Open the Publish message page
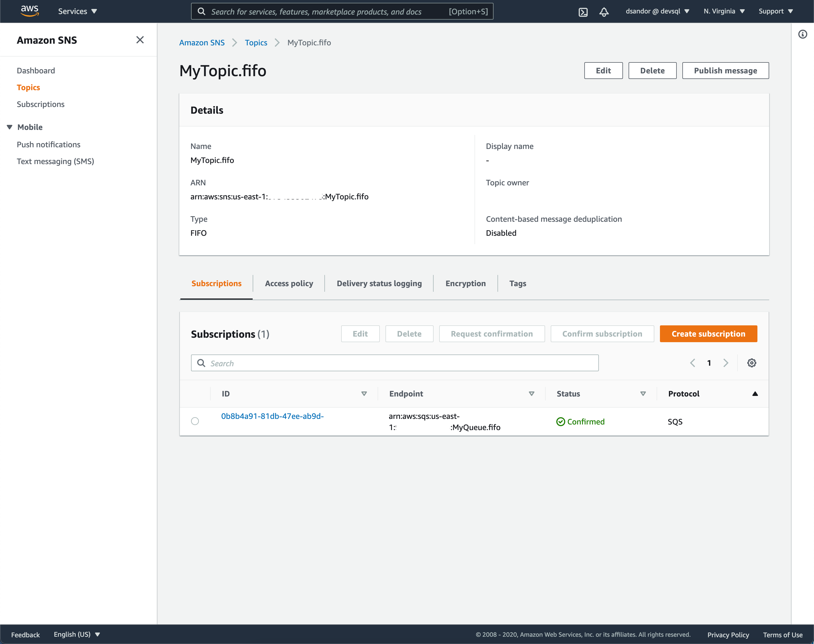This screenshot has width=814, height=644. point(725,71)
